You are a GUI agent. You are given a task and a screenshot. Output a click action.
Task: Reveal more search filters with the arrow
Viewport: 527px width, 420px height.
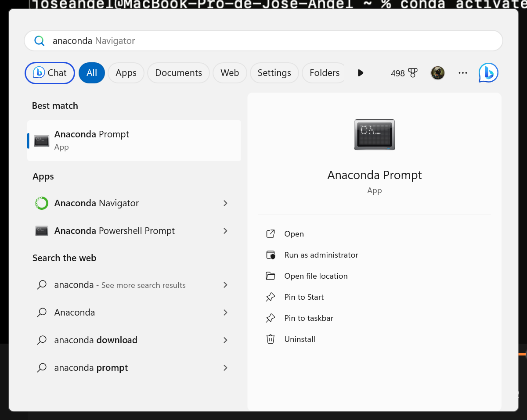click(x=361, y=73)
